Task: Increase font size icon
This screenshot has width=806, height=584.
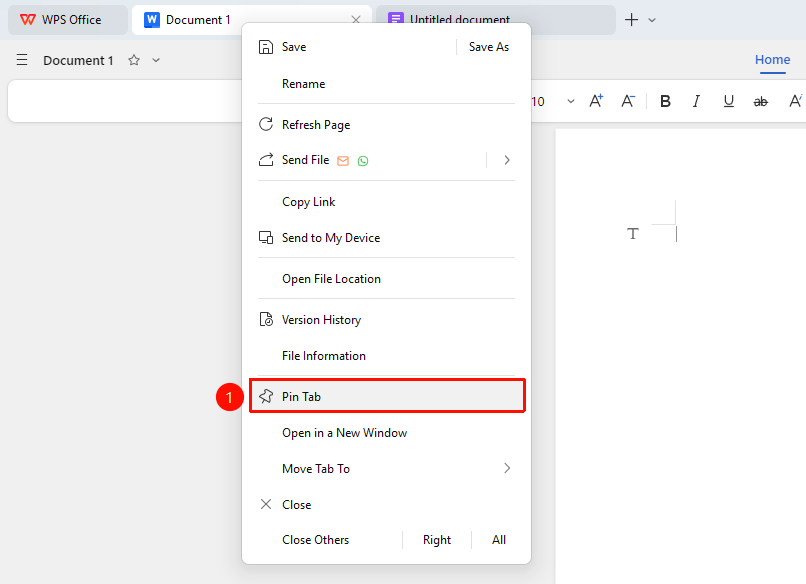Action: (596, 101)
